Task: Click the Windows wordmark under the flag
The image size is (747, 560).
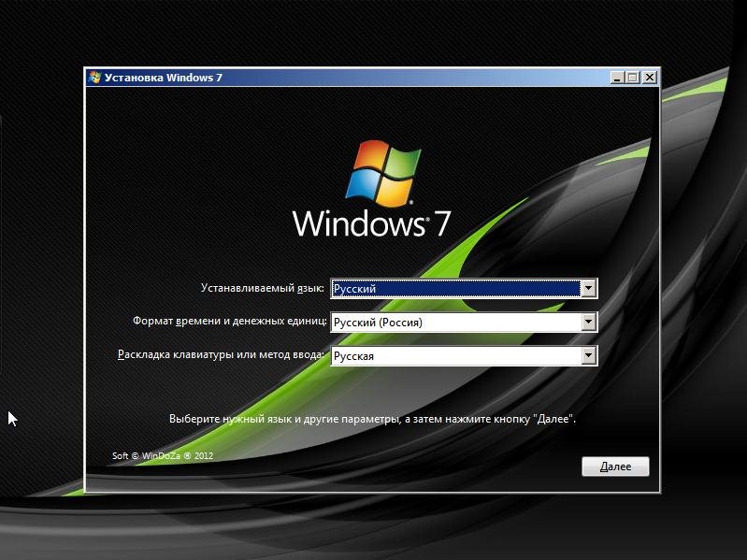Action: pyautogui.click(x=359, y=224)
